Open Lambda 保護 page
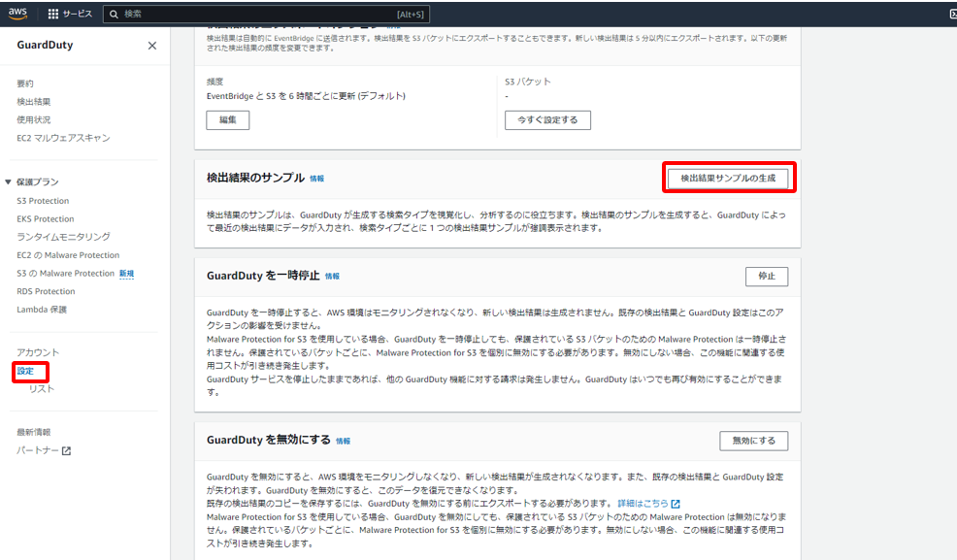The height and width of the screenshot is (560, 957). click(42, 310)
